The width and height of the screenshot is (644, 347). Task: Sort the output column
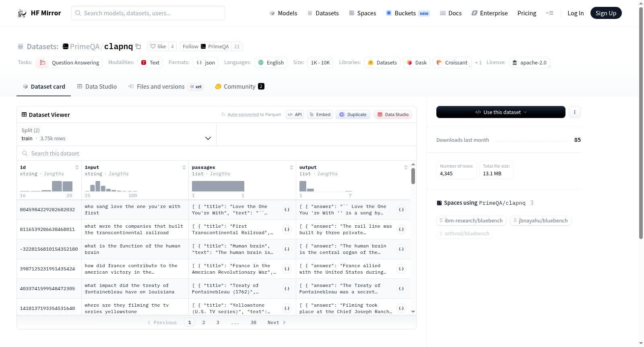[406, 167]
